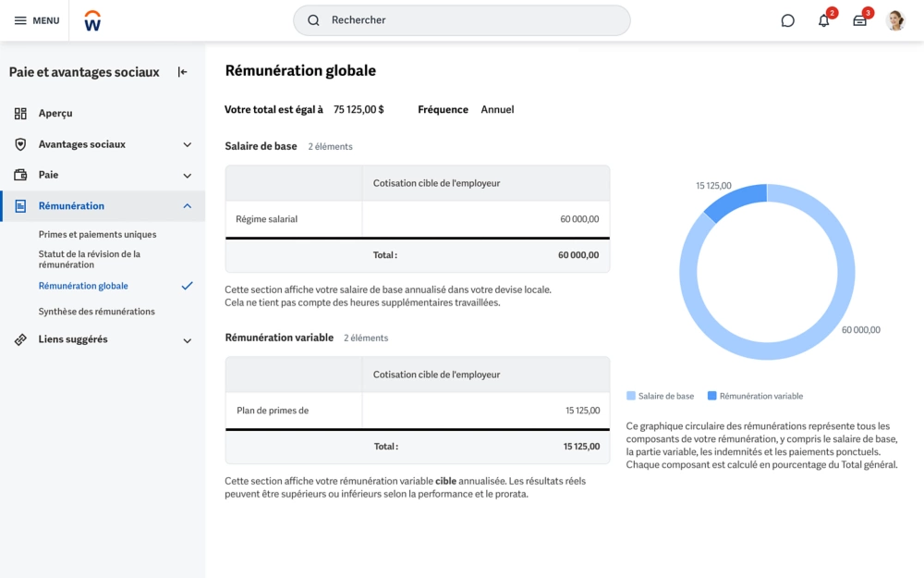This screenshot has height=578, width=924.
Task: Click the Aperçu dashboard grid icon
Action: coord(20,114)
